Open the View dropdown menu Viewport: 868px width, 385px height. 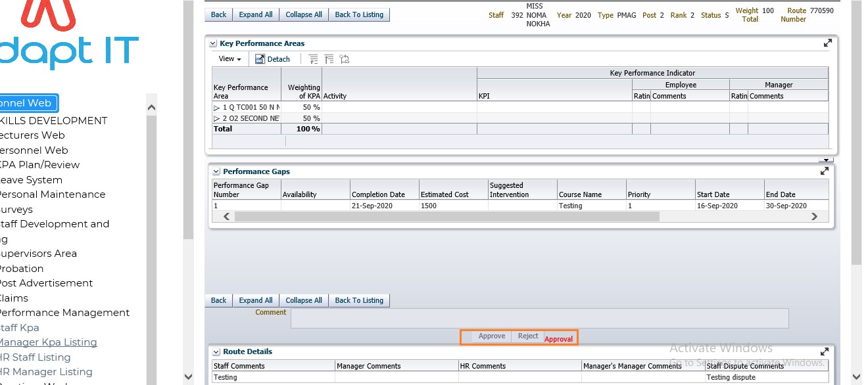(229, 59)
